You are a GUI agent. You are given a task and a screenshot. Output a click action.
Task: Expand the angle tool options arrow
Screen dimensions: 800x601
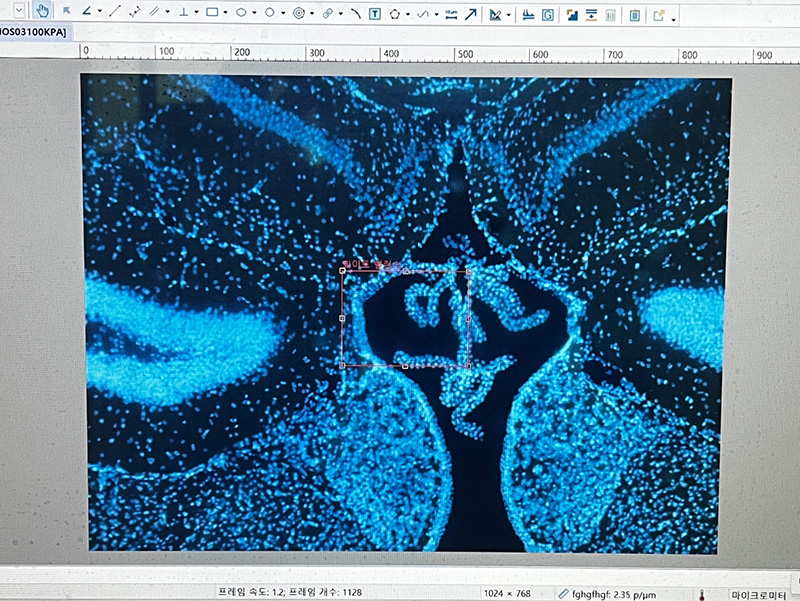[99, 13]
